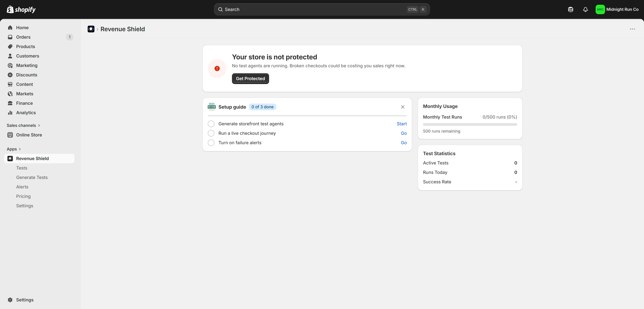Screen dimensions: 644x309
Task: Go to Orders page
Action: [39, 37]
